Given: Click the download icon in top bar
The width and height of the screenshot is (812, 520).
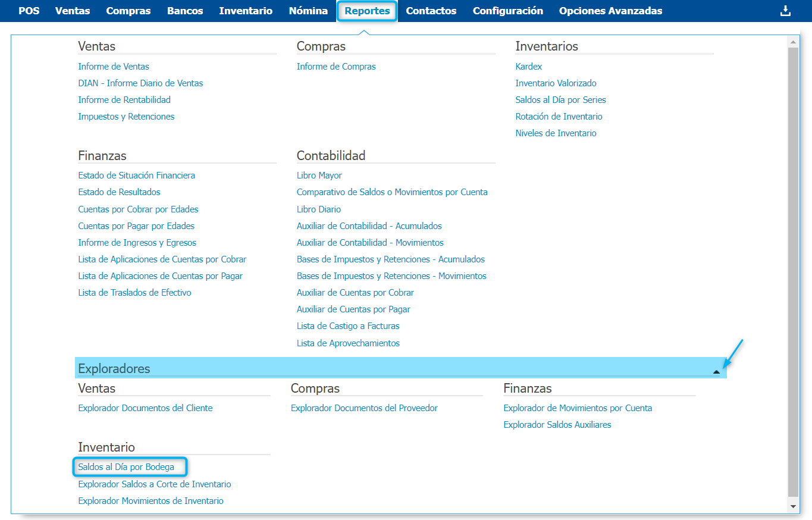Looking at the screenshot, I should 785,11.
